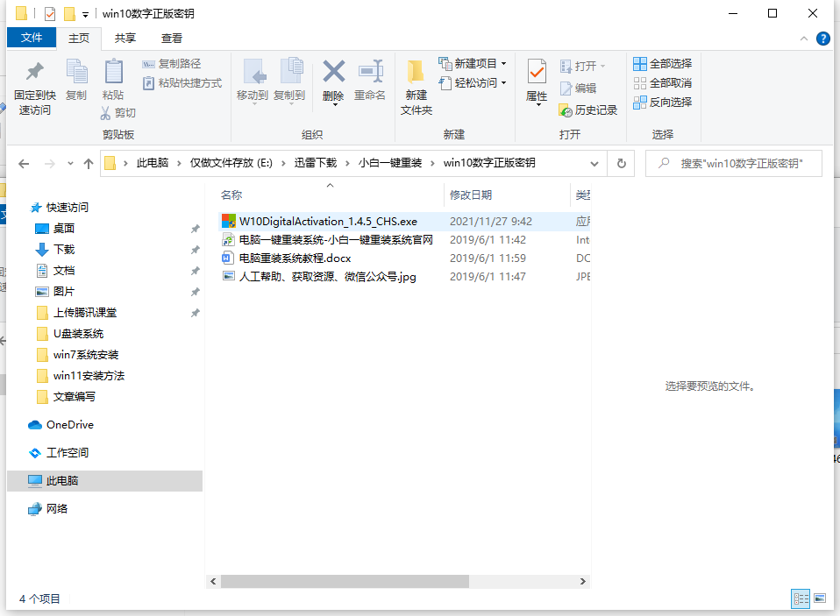Click 迅雷下载 in the address path
Viewport: 840px width, 616px height.
pyautogui.click(x=315, y=163)
